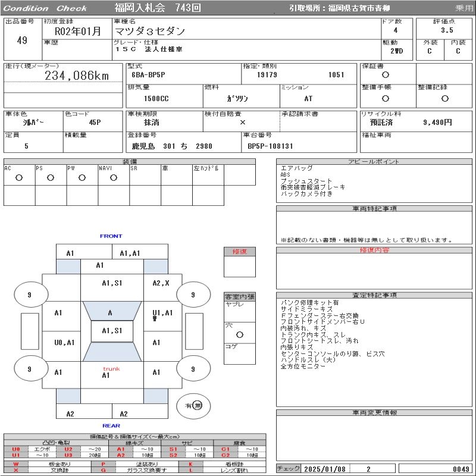The image size is (476, 476).
Task: Select the 修復内容 section header
Action: coord(374,250)
